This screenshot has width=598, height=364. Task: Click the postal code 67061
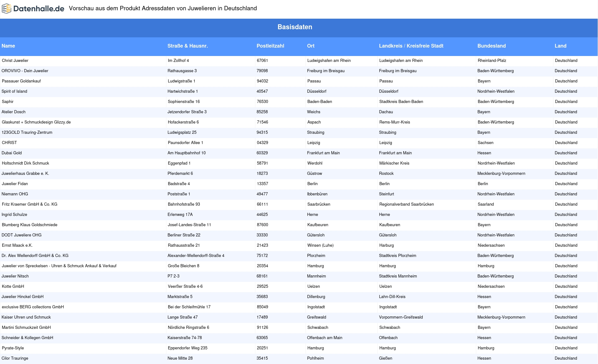(x=262, y=61)
